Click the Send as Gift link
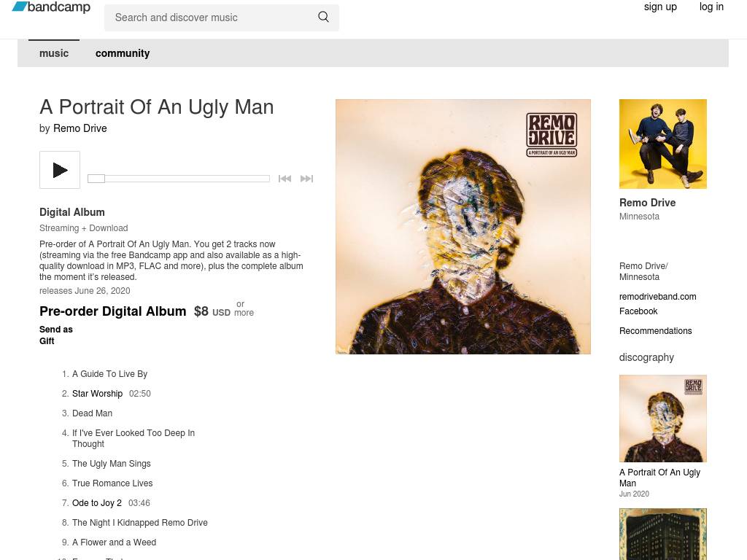The width and height of the screenshot is (747, 560). click(x=55, y=335)
